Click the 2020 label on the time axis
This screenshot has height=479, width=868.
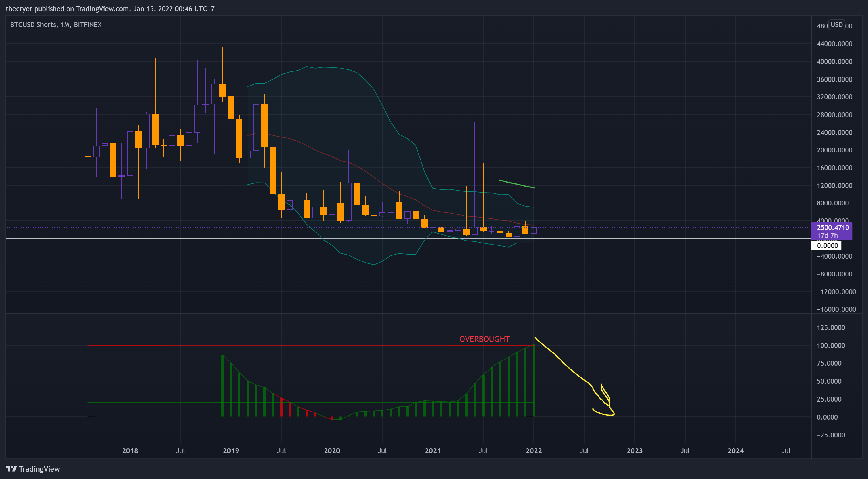(331, 451)
